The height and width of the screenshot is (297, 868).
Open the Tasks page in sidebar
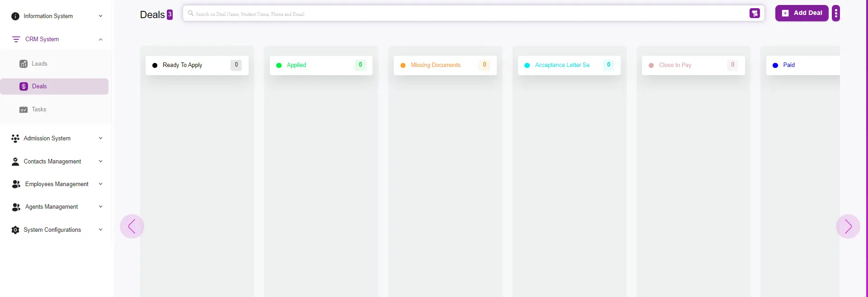39,110
